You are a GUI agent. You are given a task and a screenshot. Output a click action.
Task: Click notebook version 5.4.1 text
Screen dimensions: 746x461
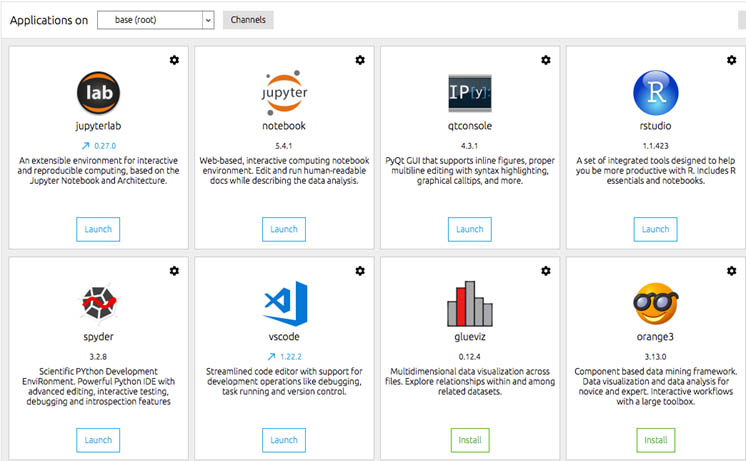click(284, 146)
